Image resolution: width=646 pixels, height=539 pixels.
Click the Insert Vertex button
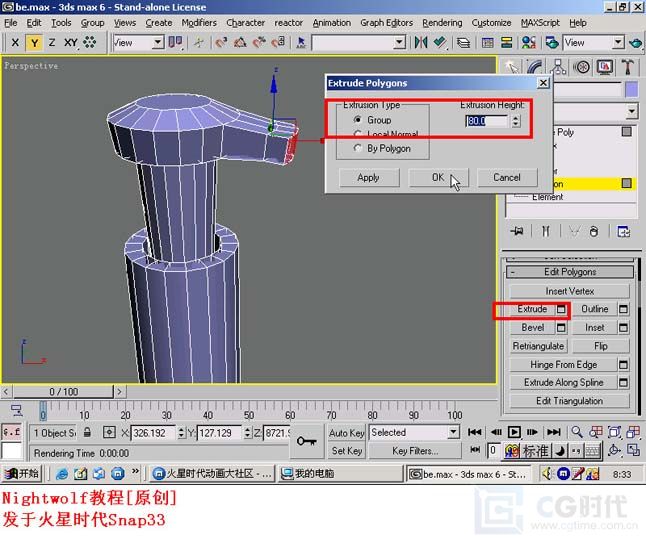pyautogui.click(x=570, y=291)
